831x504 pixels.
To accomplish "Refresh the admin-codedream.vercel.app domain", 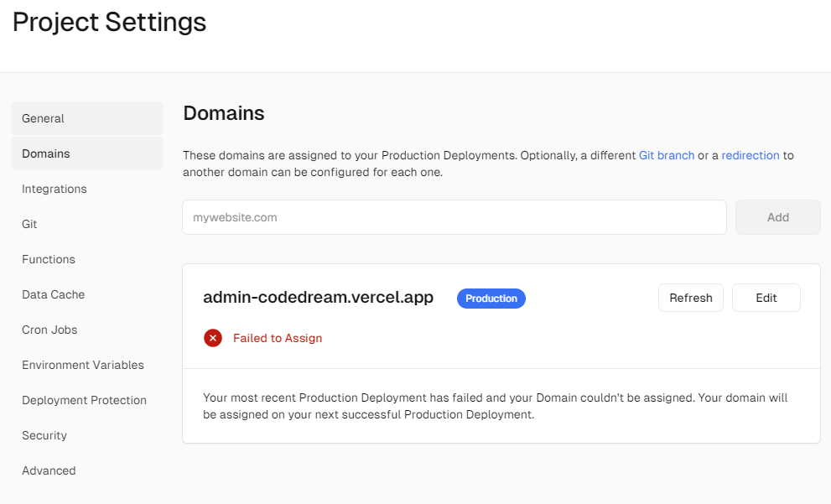I will (691, 298).
